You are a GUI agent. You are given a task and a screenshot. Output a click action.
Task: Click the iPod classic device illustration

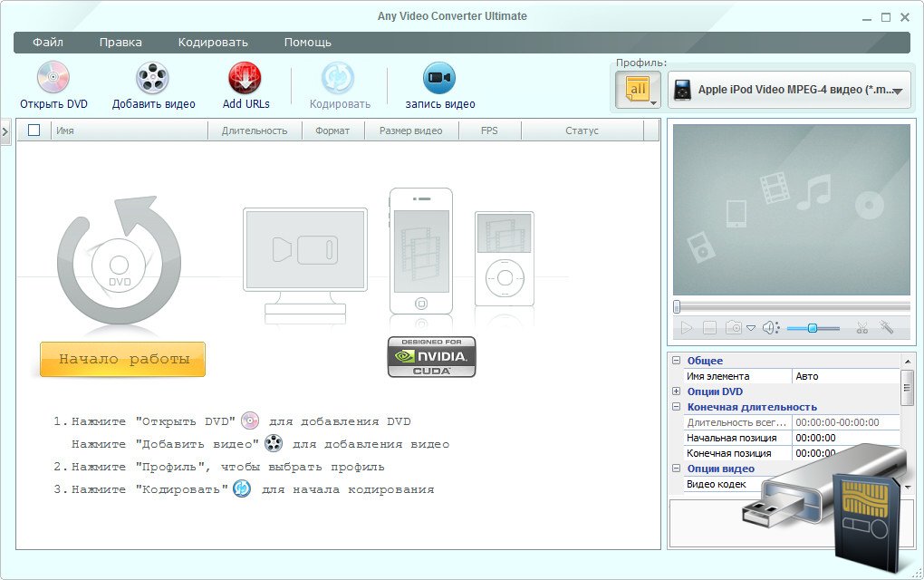(505, 258)
